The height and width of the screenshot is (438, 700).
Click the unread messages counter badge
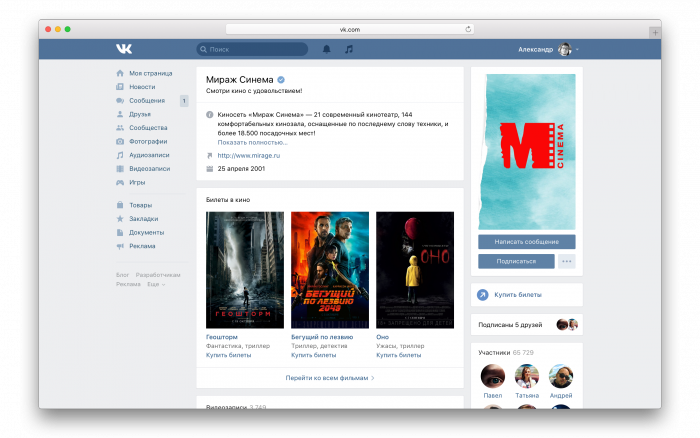coord(184,101)
